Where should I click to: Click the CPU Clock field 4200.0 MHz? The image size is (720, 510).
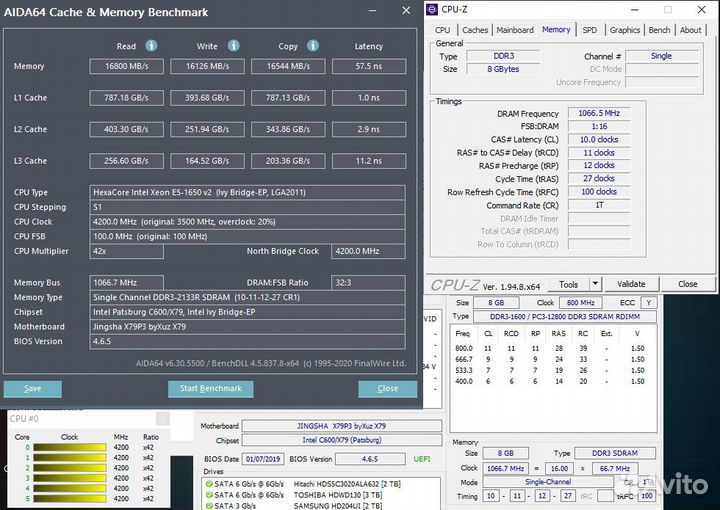[248, 222]
